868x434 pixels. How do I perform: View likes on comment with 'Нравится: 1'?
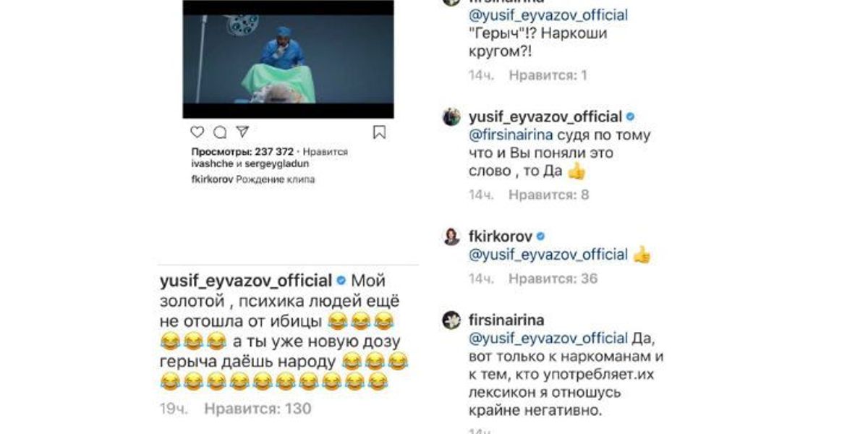click(548, 75)
